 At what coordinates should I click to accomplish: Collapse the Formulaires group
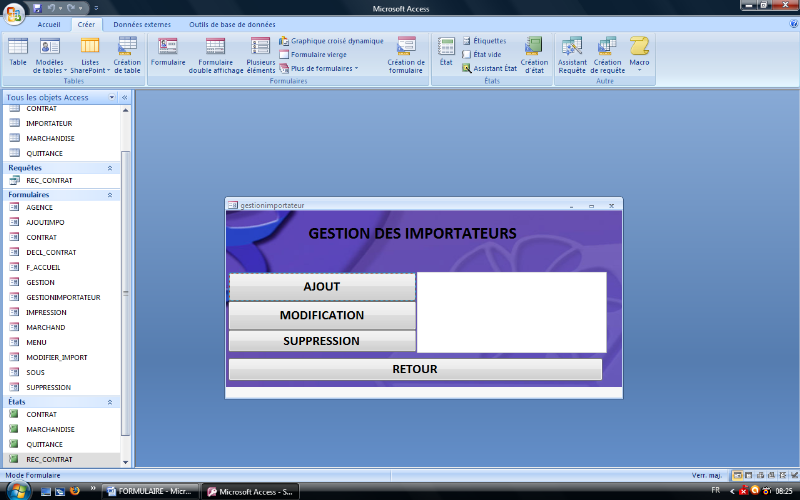(109, 194)
